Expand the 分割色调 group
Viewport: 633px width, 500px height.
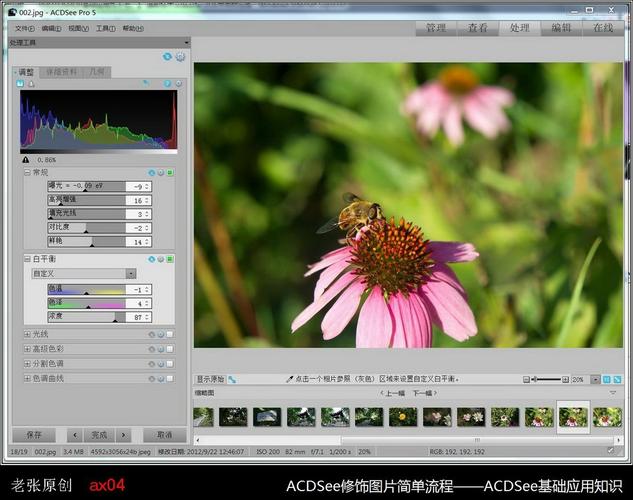coord(27,364)
